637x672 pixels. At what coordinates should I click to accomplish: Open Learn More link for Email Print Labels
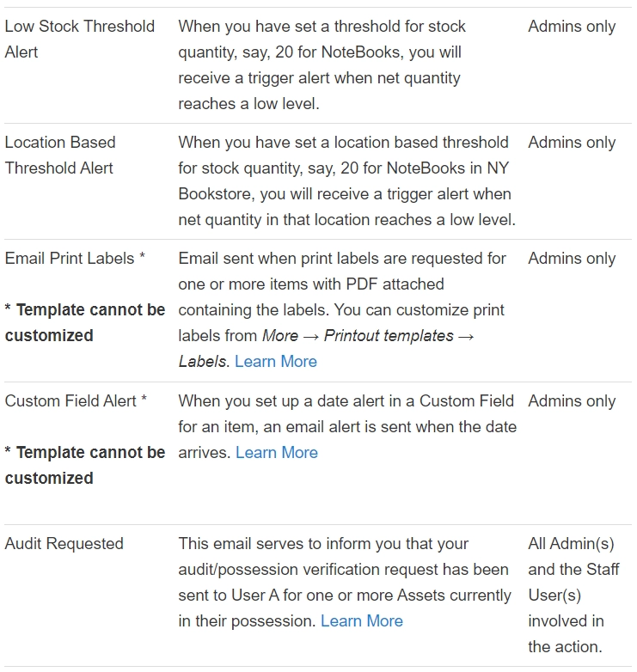click(x=275, y=362)
